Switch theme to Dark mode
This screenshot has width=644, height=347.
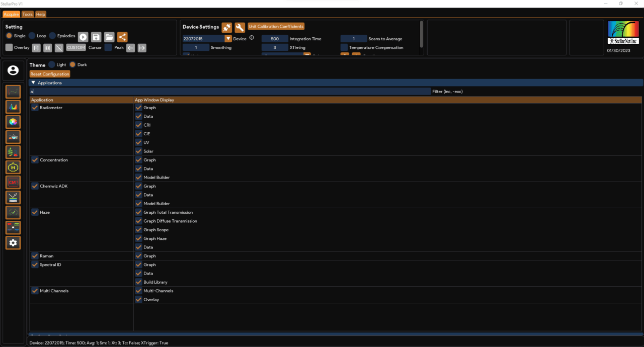[73, 64]
